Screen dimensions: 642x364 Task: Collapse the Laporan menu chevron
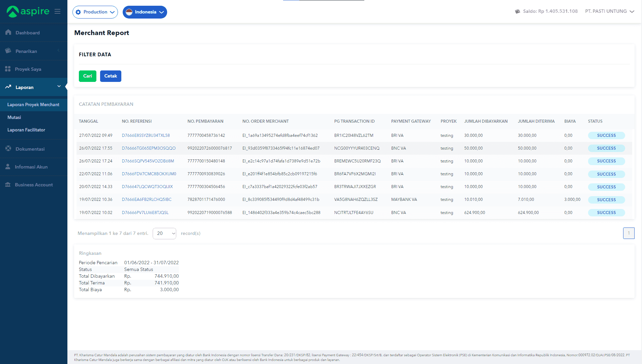pos(59,87)
